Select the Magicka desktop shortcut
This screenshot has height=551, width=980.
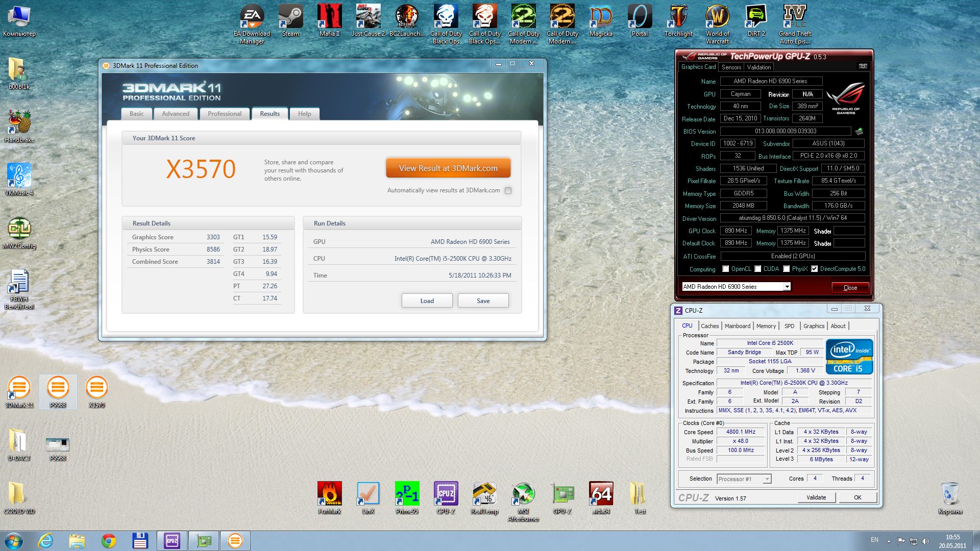(x=601, y=21)
